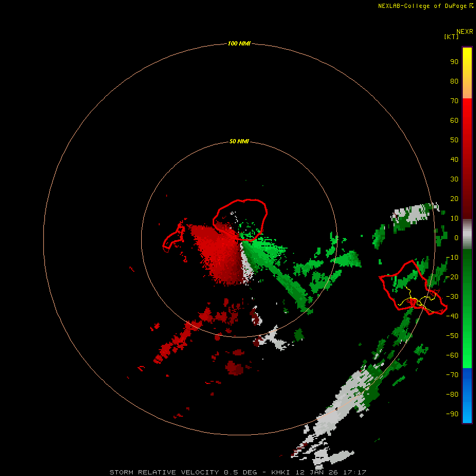Click the positive 10 value on the velocity scale
The image size is (476, 476).
pos(454,218)
